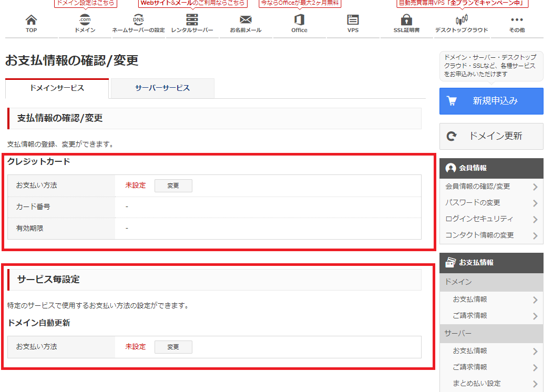Expand the ログインセキュリティ chevron
553x392 pixels.
[535, 220]
